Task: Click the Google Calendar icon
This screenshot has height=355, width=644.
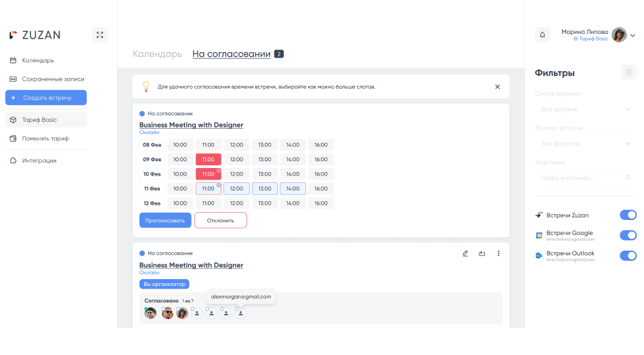Action: click(x=539, y=236)
